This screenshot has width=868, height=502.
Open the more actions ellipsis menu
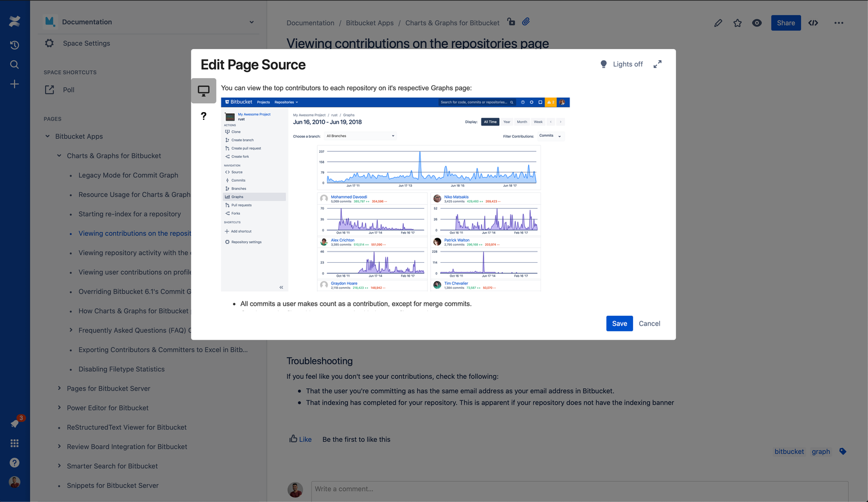click(839, 23)
